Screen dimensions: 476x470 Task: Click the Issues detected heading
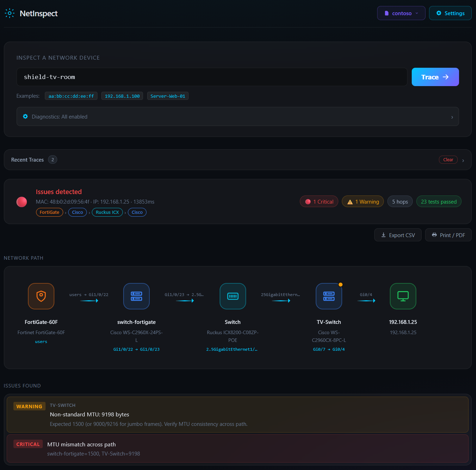tap(59, 192)
